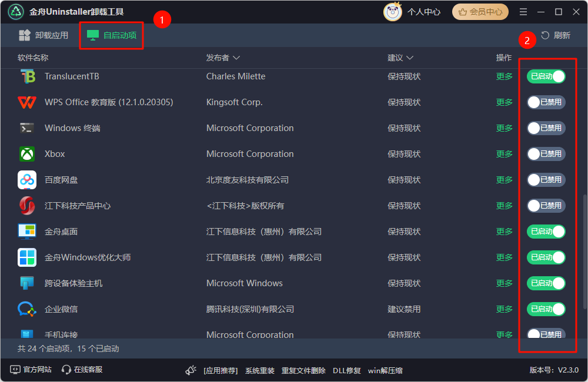Click the TranslucentTB app icon
Viewport: 588px width, 382px height.
pyautogui.click(x=28, y=76)
